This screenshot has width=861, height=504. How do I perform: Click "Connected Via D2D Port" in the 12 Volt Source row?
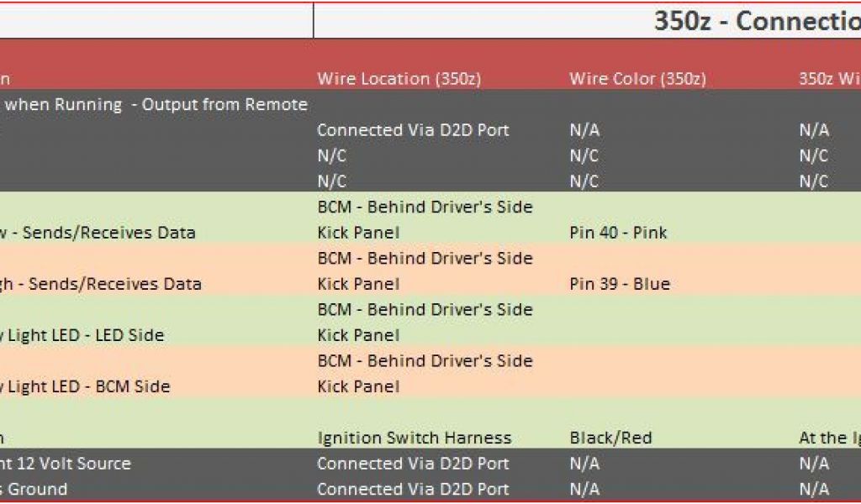[x=413, y=464]
